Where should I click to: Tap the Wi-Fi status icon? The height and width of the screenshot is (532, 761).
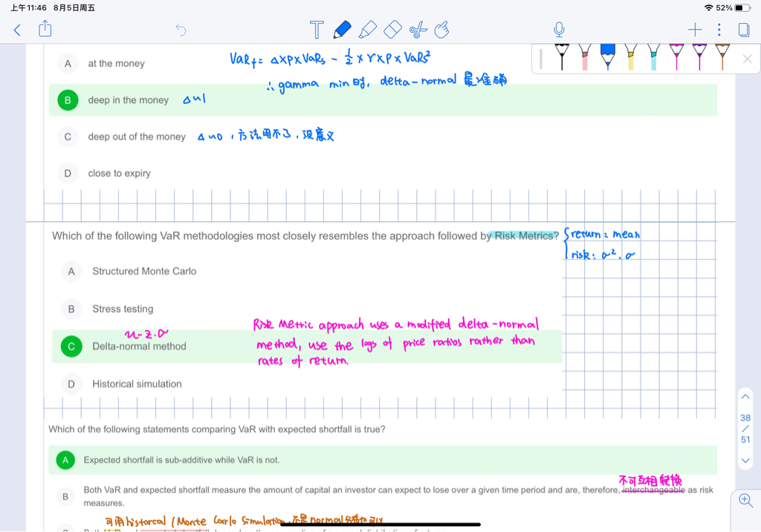pyautogui.click(x=708, y=7)
